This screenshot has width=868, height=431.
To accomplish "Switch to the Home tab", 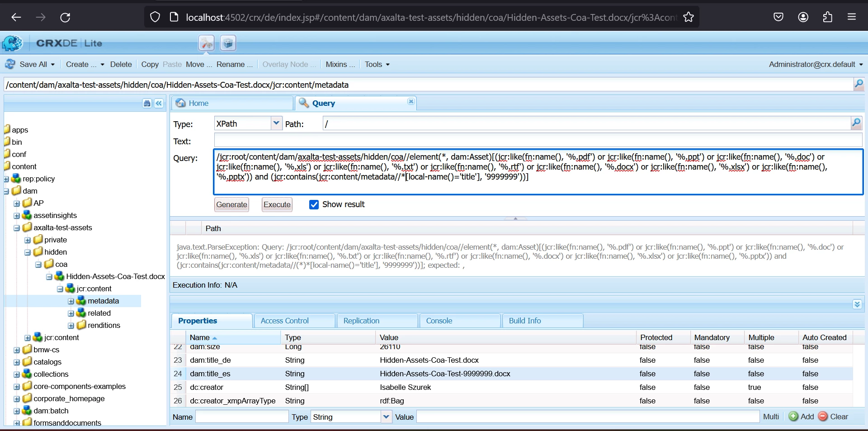I will click(x=232, y=103).
